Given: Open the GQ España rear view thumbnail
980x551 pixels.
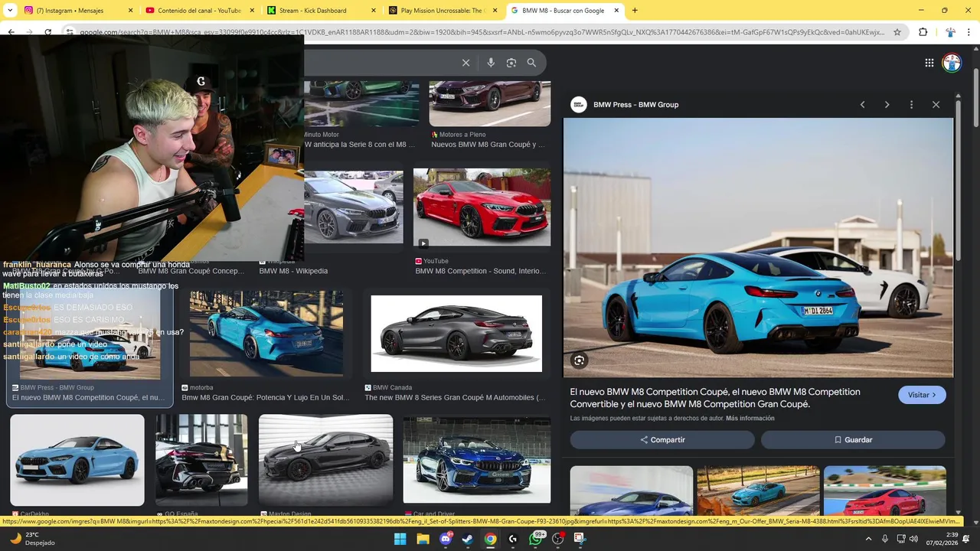Looking at the screenshot, I should tap(201, 460).
